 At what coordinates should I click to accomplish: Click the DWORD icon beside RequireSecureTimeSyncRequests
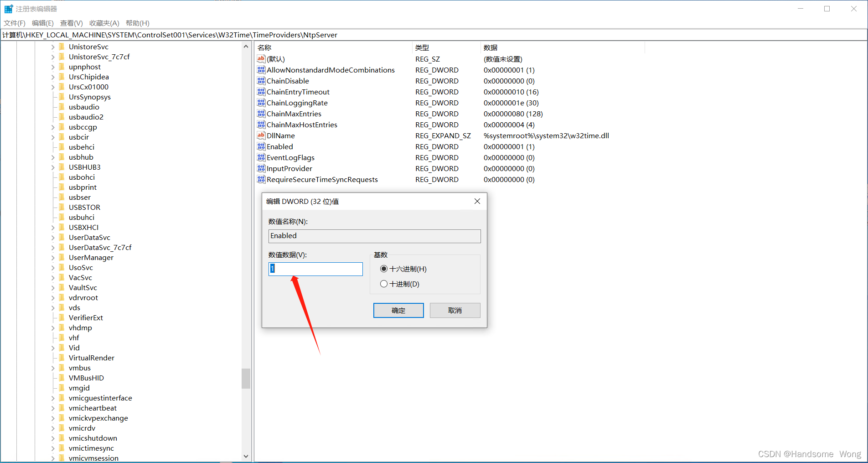pyautogui.click(x=261, y=179)
